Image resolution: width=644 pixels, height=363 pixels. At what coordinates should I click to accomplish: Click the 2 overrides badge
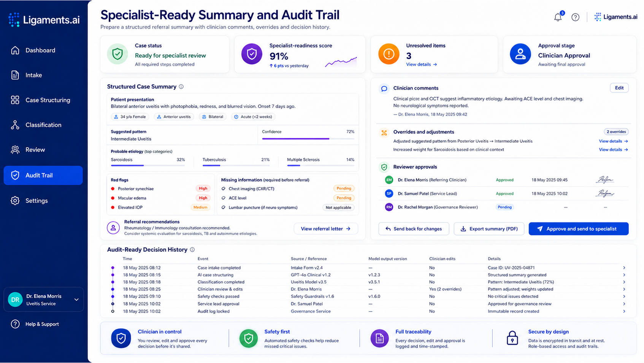tap(616, 132)
